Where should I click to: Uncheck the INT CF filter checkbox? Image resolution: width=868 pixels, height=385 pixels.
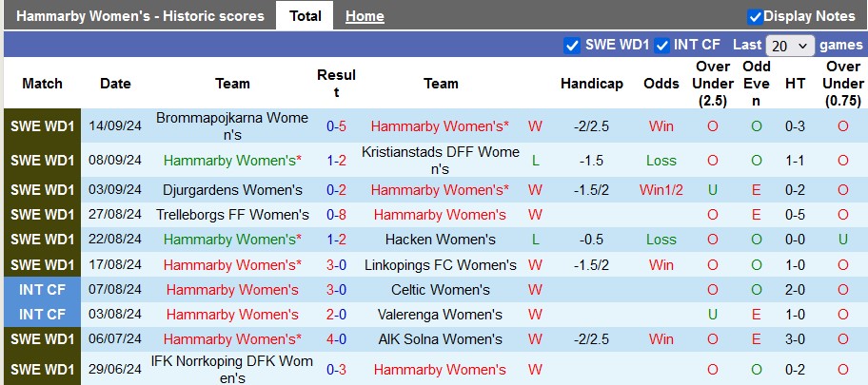pos(662,45)
